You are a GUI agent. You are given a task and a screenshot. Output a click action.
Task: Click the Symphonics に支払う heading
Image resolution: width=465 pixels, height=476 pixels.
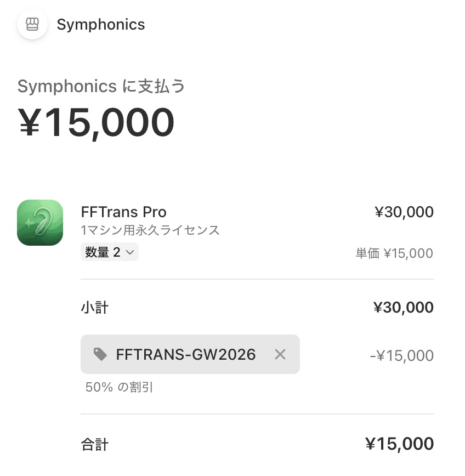pos(101,87)
